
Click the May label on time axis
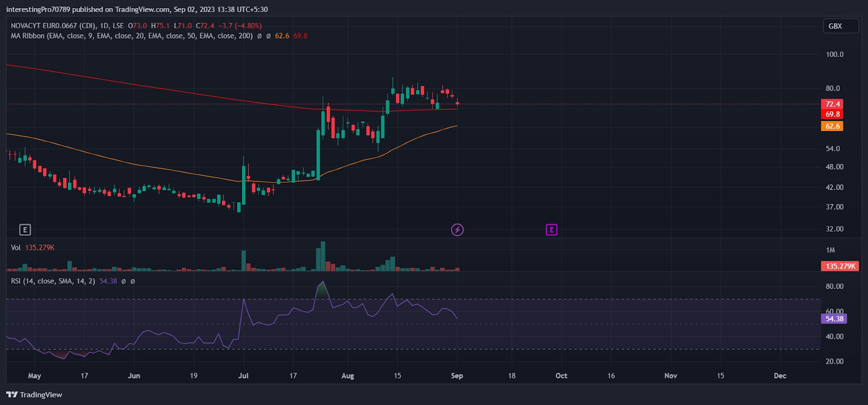point(34,376)
